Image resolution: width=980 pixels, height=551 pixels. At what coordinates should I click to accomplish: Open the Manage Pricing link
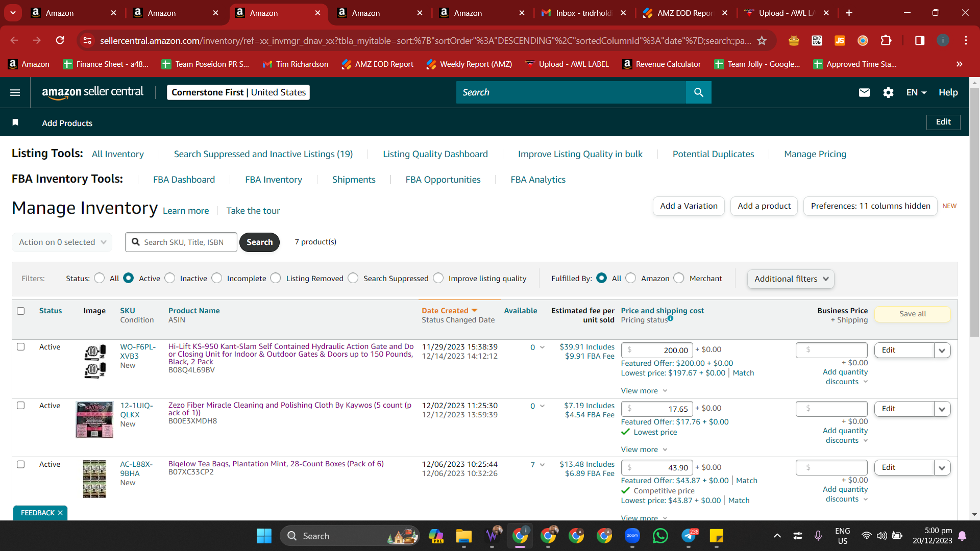(x=815, y=154)
